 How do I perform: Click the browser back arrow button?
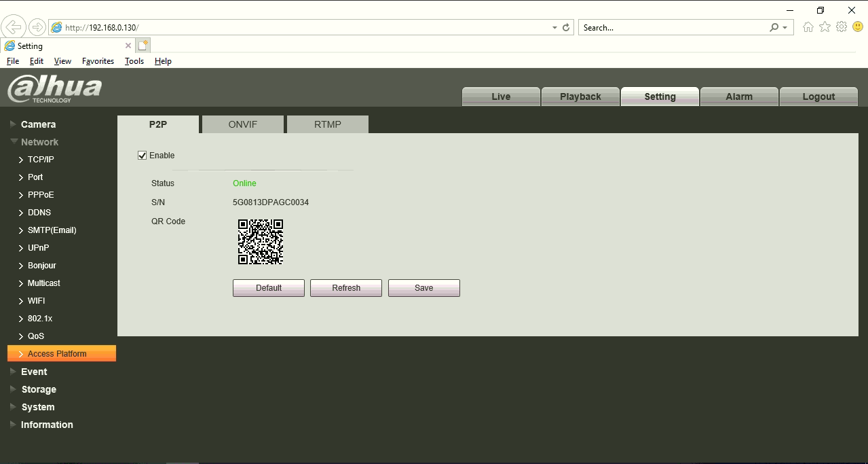[13, 27]
